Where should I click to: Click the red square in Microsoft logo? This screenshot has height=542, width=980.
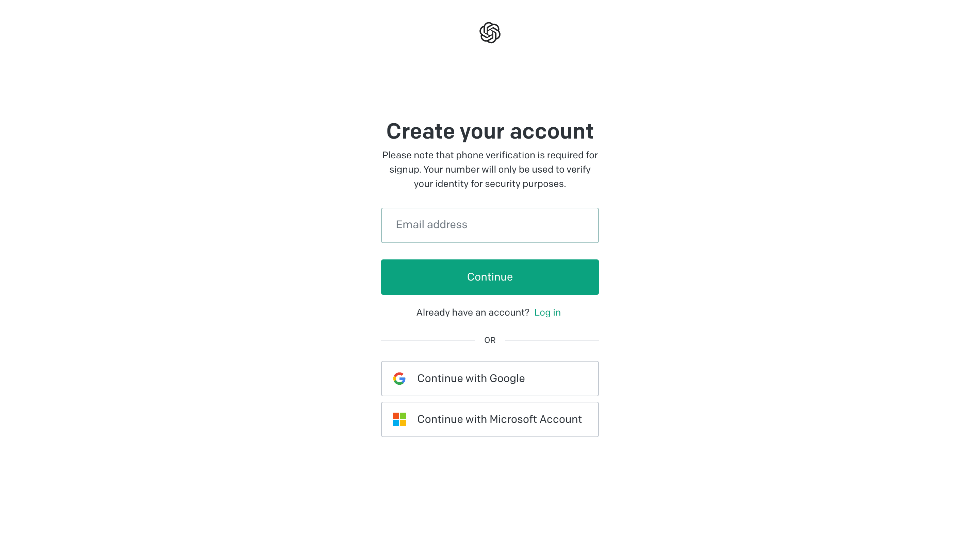pos(396,416)
